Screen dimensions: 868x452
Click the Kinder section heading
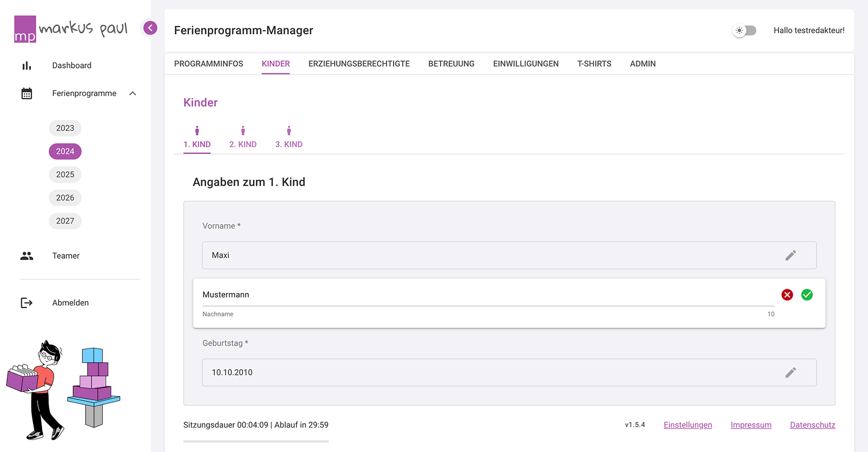(x=201, y=103)
